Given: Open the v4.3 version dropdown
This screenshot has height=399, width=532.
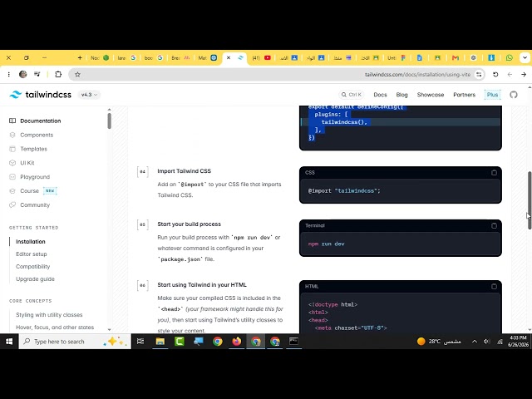Looking at the screenshot, I should point(89,95).
